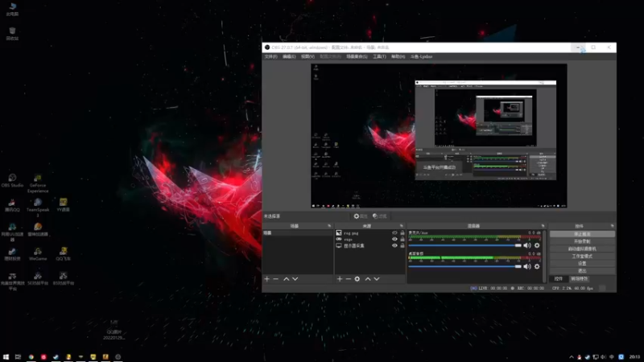The height and width of the screenshot is (362, 644).
Task: Open the 编辑(E) menu
Action: (289, 56)
